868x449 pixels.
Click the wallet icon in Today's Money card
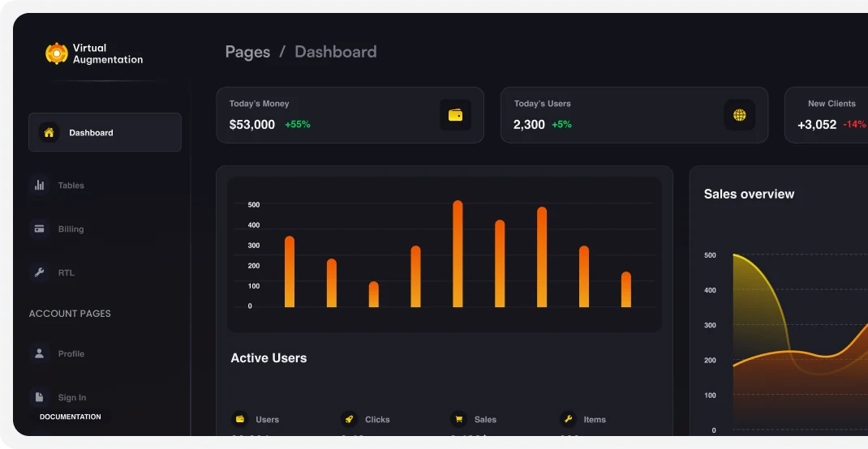point(456,115)
